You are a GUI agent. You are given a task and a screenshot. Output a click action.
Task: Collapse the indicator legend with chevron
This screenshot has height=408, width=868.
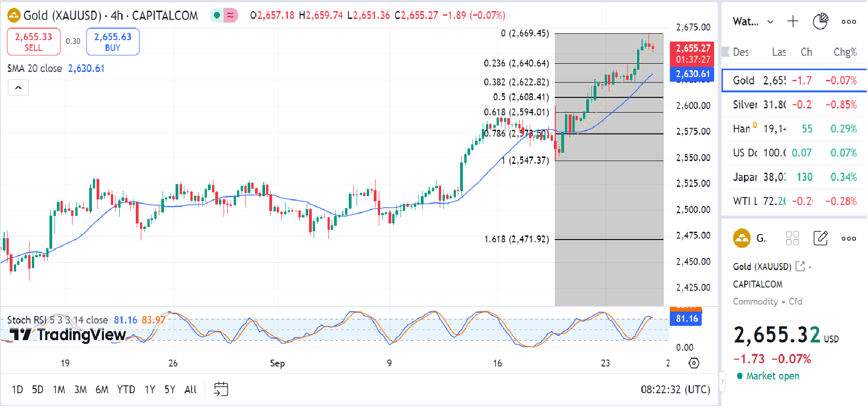pos(18,88)
